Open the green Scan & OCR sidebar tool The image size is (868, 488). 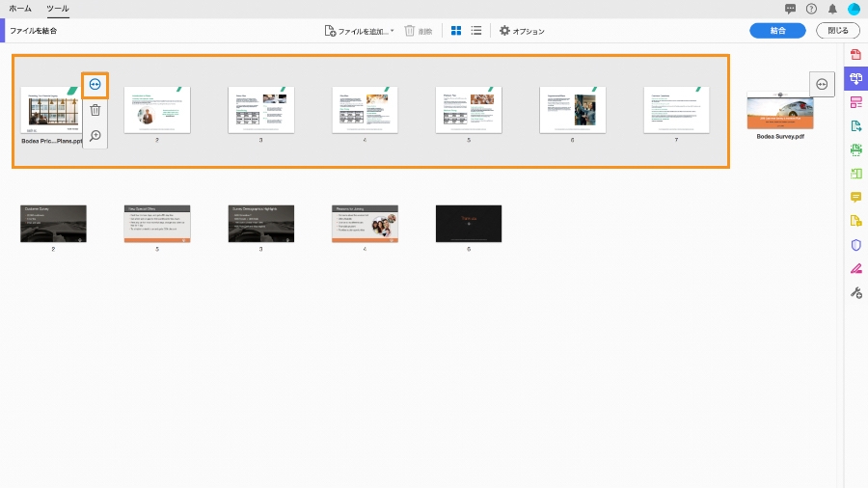click(855, 149)
